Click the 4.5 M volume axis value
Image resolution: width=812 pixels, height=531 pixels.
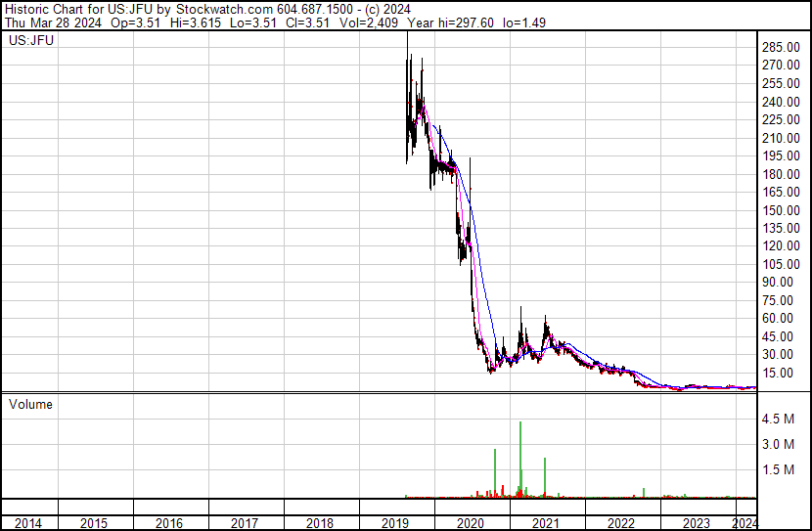(778, 419)
